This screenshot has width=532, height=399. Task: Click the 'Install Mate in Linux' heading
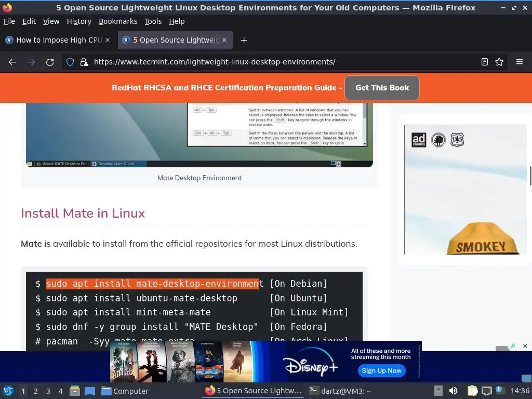click(83, 214)
